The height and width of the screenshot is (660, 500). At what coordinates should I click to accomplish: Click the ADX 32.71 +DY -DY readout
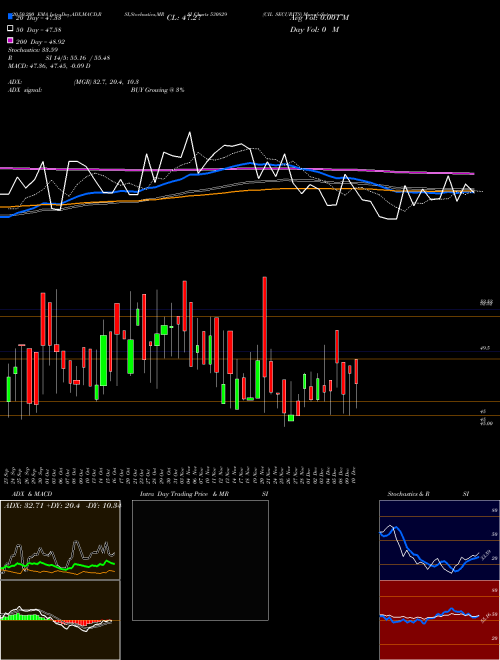62,505
